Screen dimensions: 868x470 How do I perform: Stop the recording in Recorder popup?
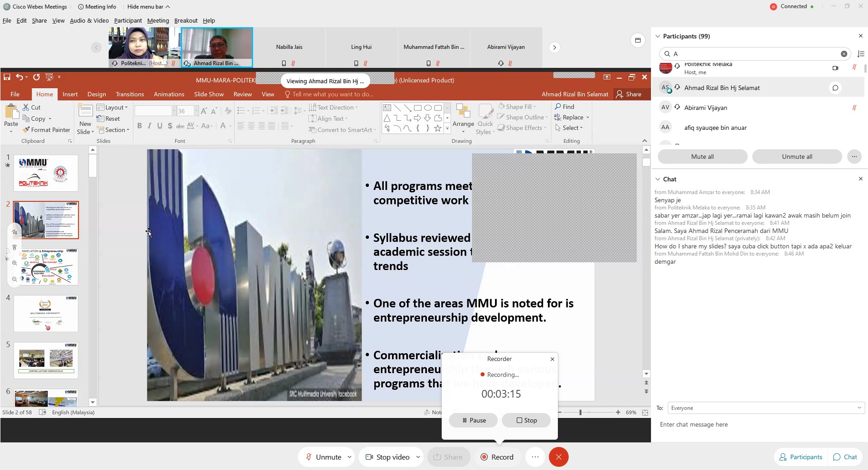coord(526,420)
